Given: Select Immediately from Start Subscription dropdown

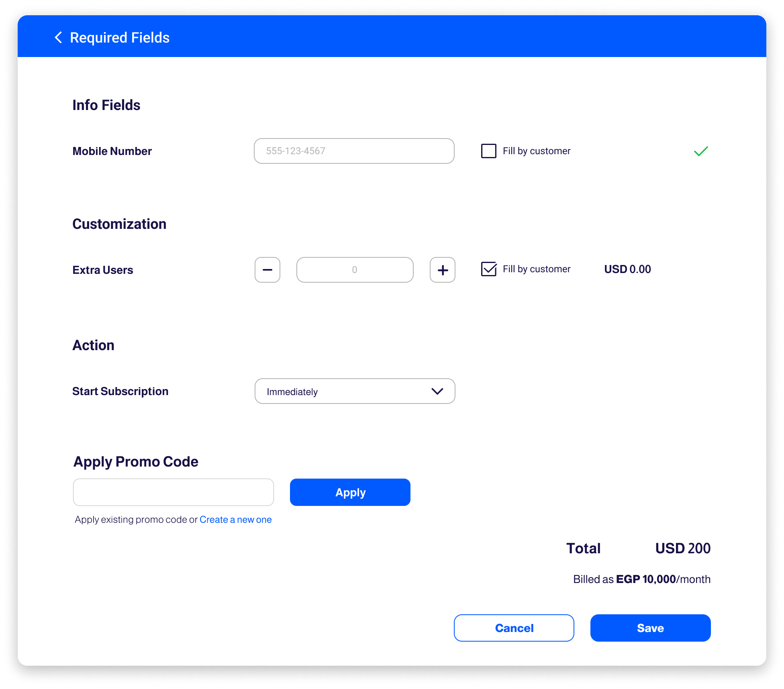Looking at the screenshot, I should click(x=354, y=391).
